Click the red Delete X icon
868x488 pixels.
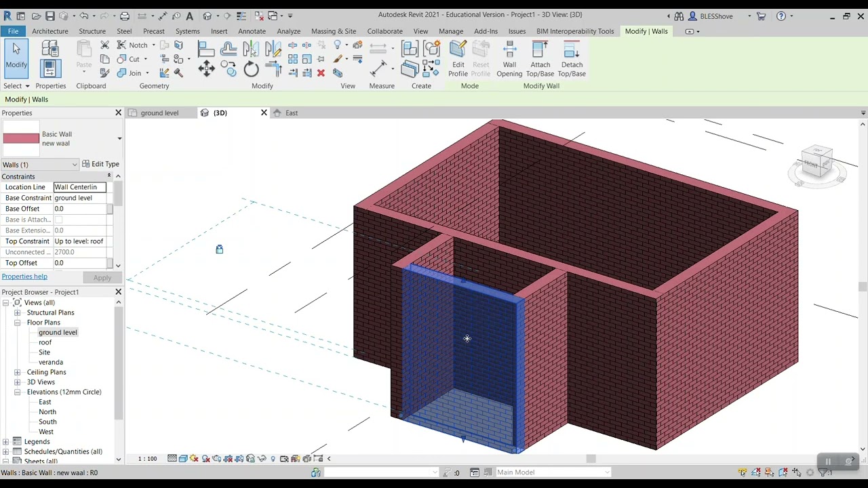tap(321, 73)
